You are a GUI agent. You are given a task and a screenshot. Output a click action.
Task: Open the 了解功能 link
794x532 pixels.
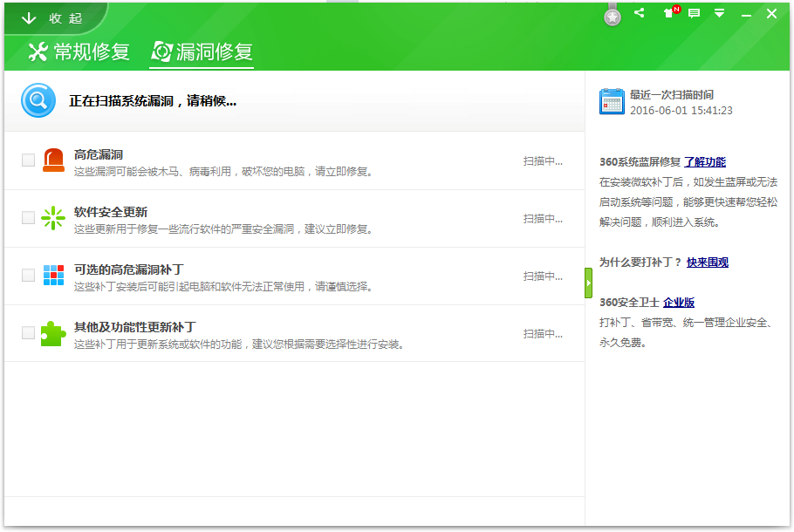(x=705, y=162)
